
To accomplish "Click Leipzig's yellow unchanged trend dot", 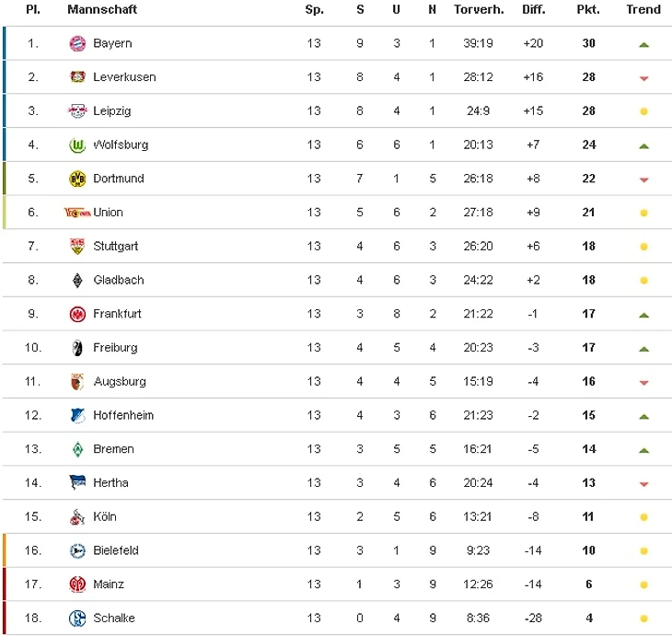I will tap(643, 111).
